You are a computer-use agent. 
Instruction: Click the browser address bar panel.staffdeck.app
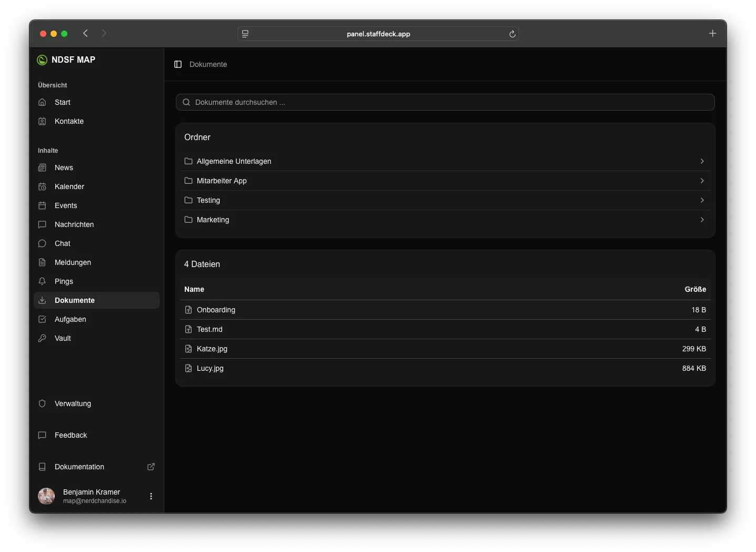pos(378,34)
